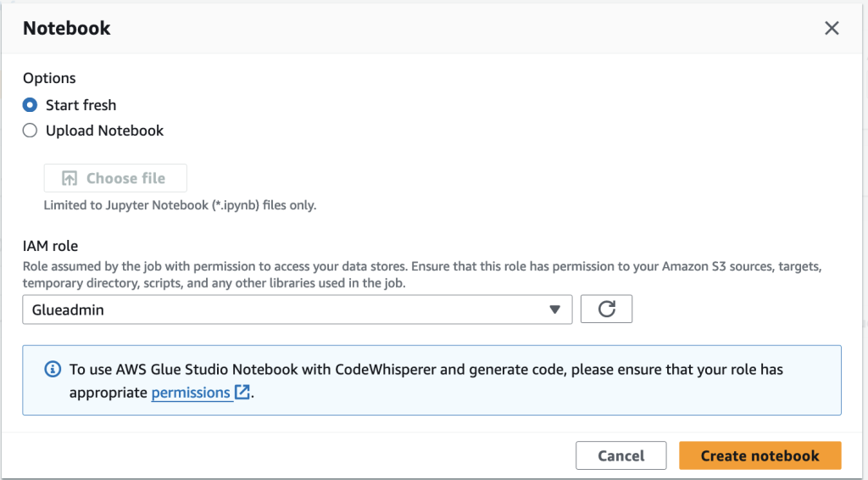Click the upload icon inside Choose file

[70, 178]
